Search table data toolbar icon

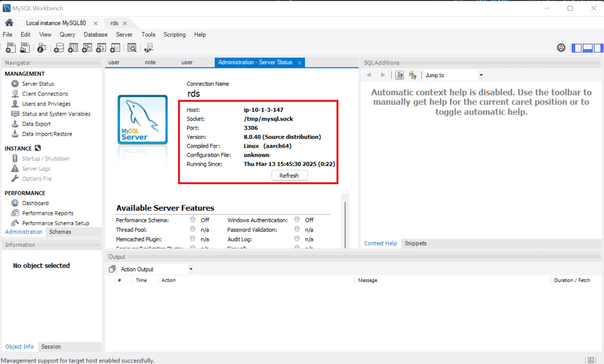132,48
